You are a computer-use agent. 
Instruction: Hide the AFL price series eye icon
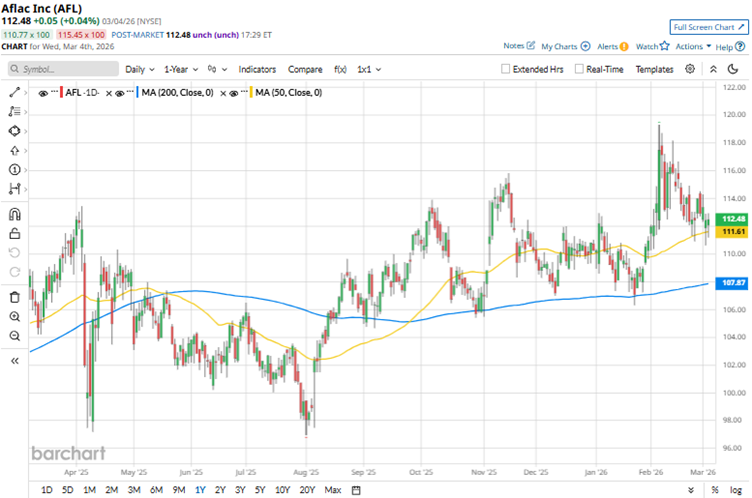43,92
